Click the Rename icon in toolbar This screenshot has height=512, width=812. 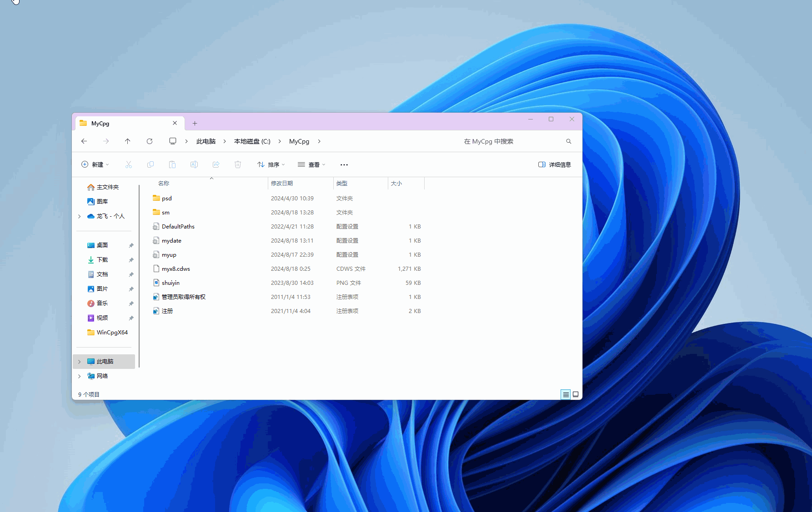pyautogui.click(x=194, y=164)
